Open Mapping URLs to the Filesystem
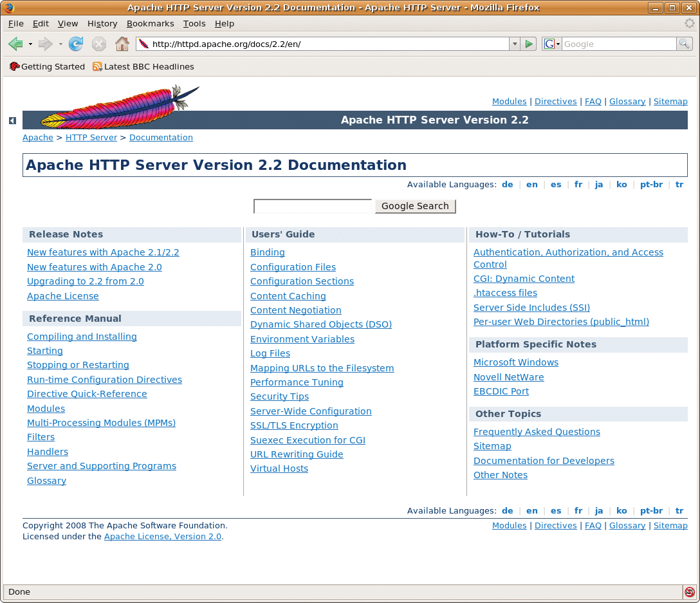The width and height of the screenshot is (700, 603). 322,368
